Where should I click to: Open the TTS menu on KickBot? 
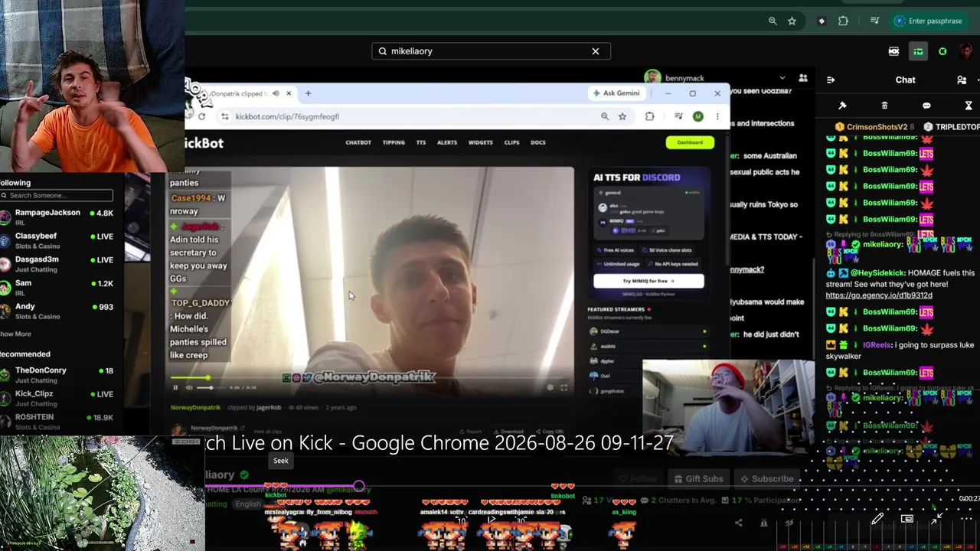(421, 142)
